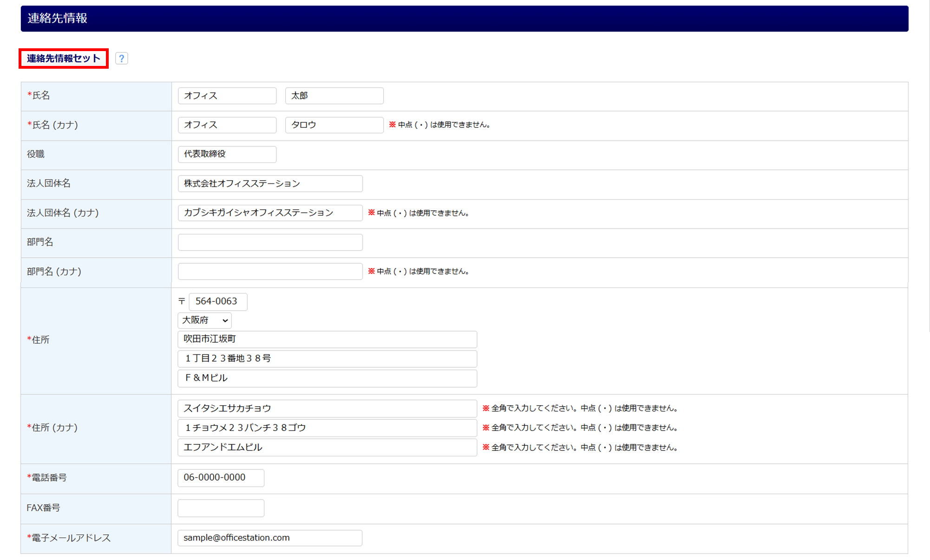Screen dimensions: 930x560
Task: Click the 電話番号 field with 06-0000-0000
Action: [x=221, y=478]
